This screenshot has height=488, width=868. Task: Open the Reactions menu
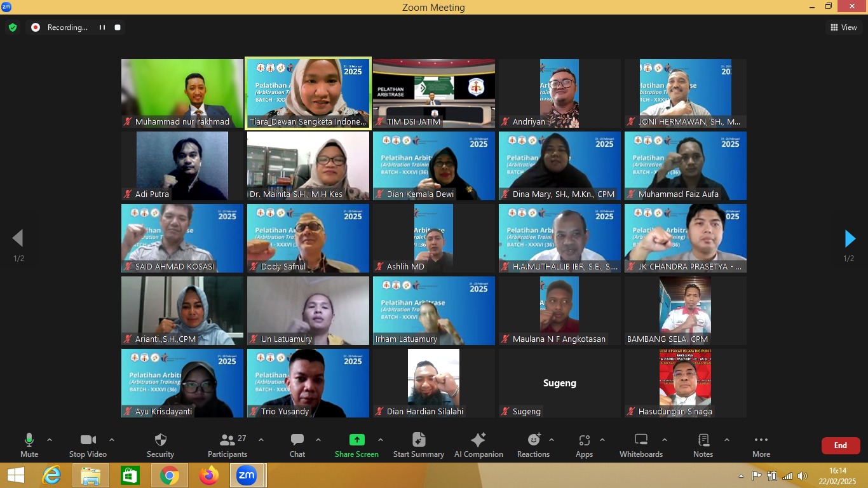533,445
